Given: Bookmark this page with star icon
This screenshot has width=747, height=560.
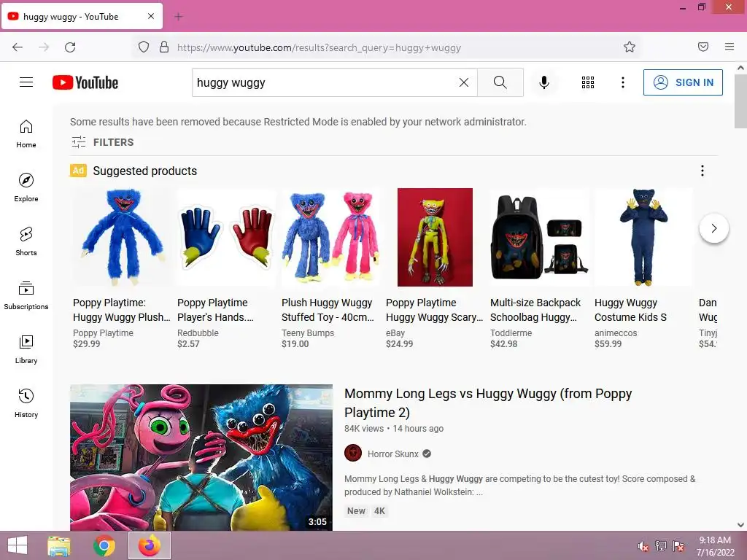Looking at the screenshot, I should coord(630,47).
